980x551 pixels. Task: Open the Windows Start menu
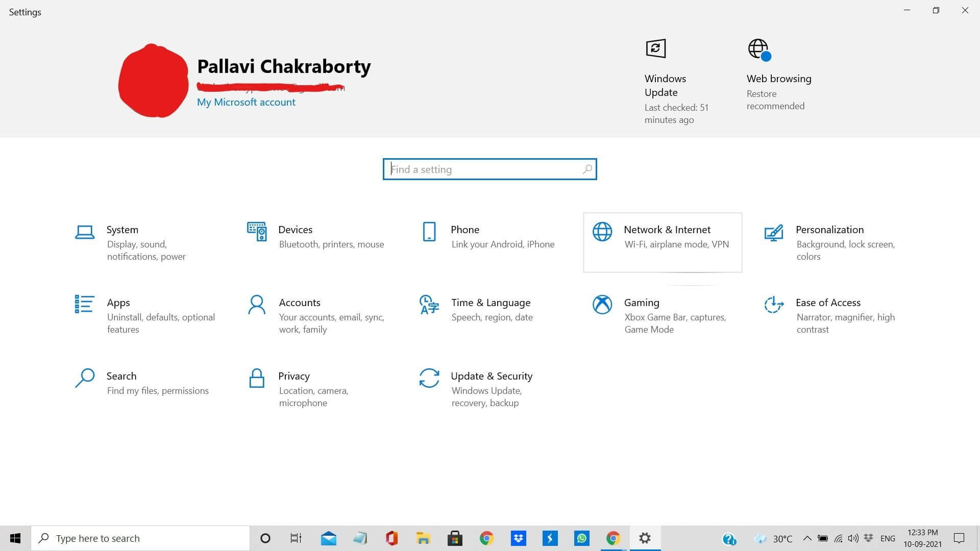tap(15, 538)
